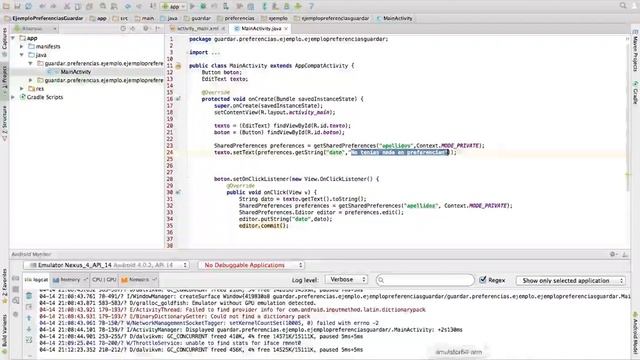Image resolution: width=640 pixels, height=360 pixels.
Task: Click the logcat scroll-up arrow icon
Action: point(29,318)
